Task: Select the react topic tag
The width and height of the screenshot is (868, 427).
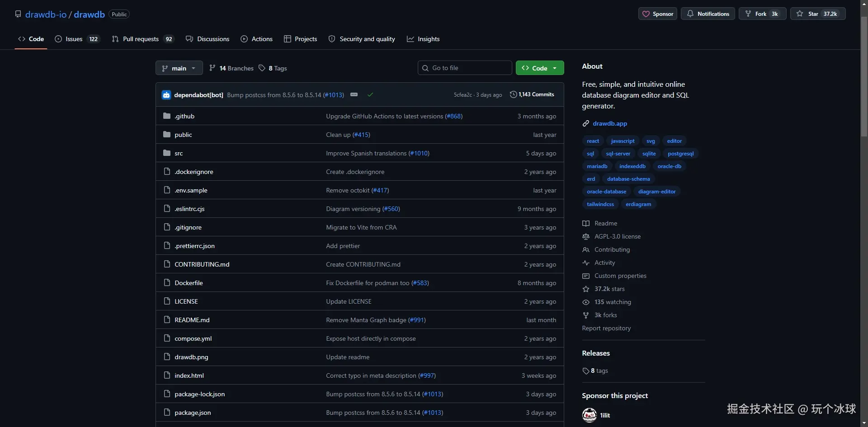Action: (x=593, y=141)
